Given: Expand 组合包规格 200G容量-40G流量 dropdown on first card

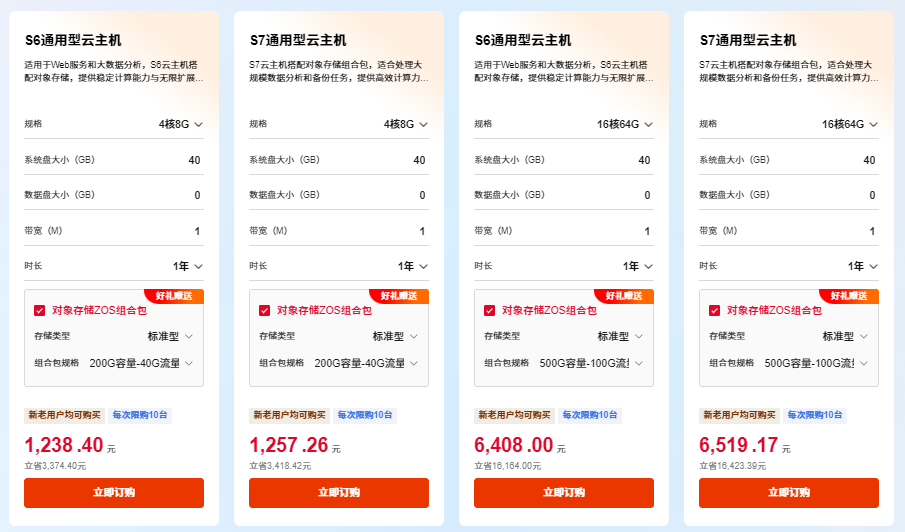Looking at the screenshot, I should click(x=141, y=363).
